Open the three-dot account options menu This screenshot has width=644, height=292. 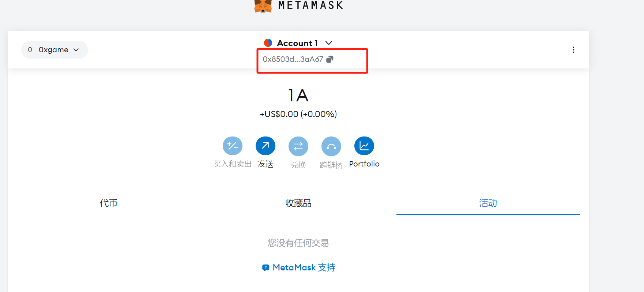(x=573, y=50)
